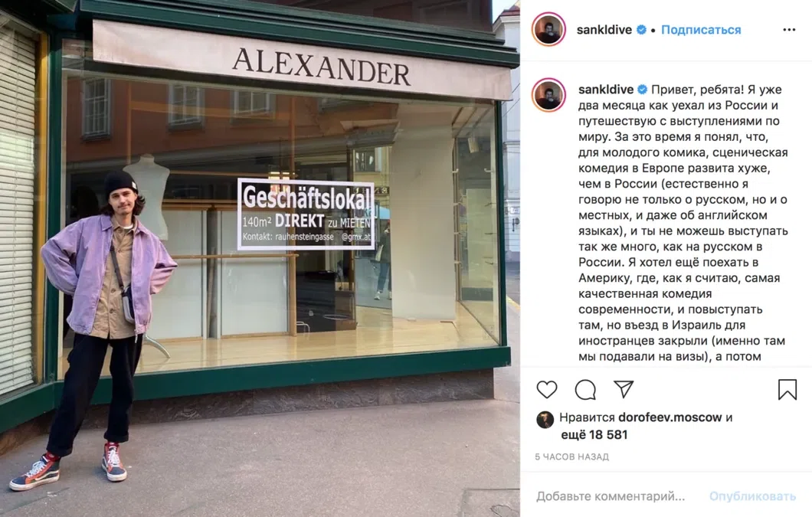Click sankldive avatar beside caption

548,95
